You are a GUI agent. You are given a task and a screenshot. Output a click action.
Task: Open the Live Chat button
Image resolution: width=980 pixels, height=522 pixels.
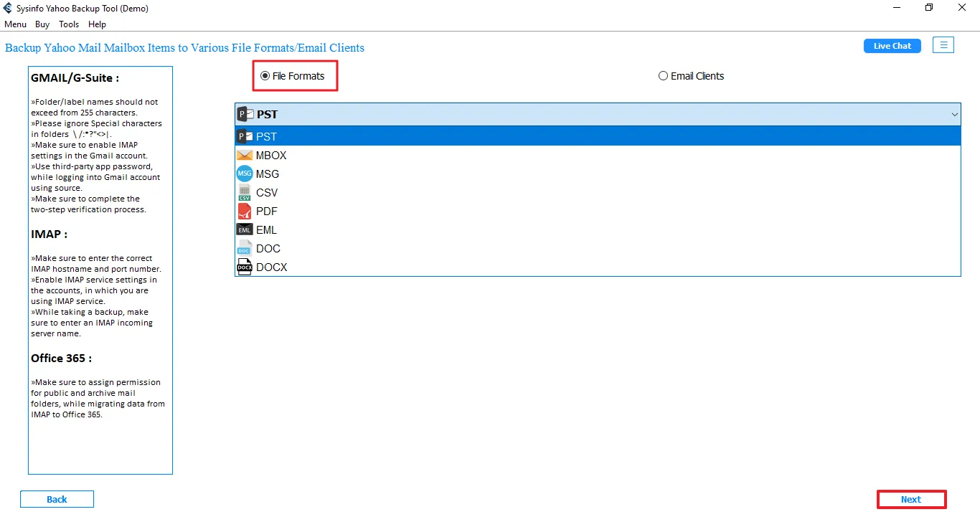click(892, 45)
